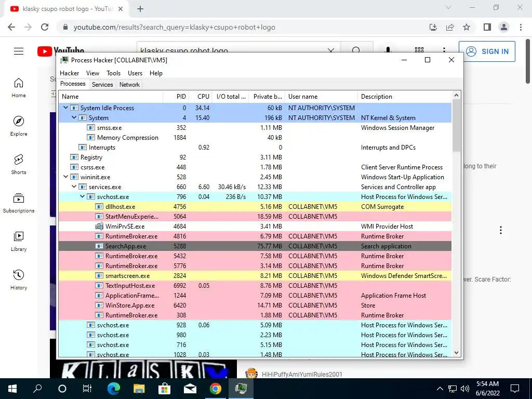Open Chrome side panel icon

(487, 27)
